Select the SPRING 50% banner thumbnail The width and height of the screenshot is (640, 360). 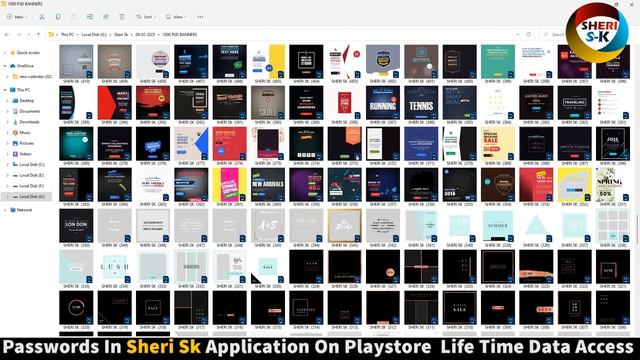613,185
